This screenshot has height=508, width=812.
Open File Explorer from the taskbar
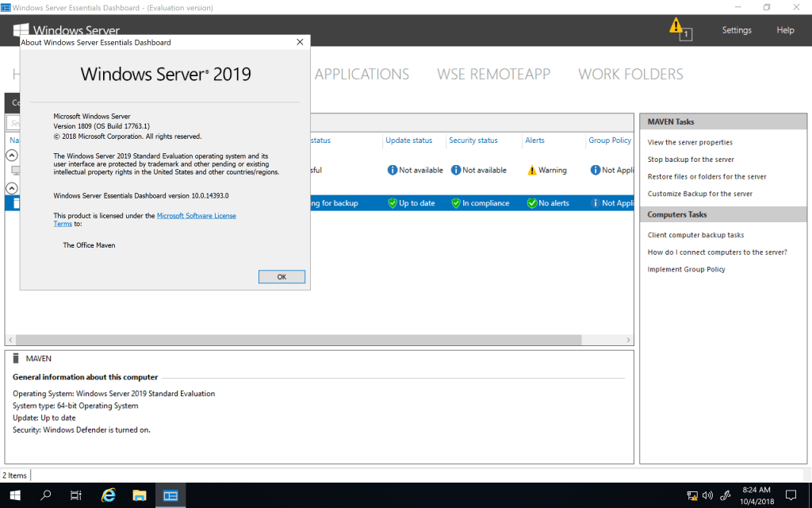[x=140, y=495]
